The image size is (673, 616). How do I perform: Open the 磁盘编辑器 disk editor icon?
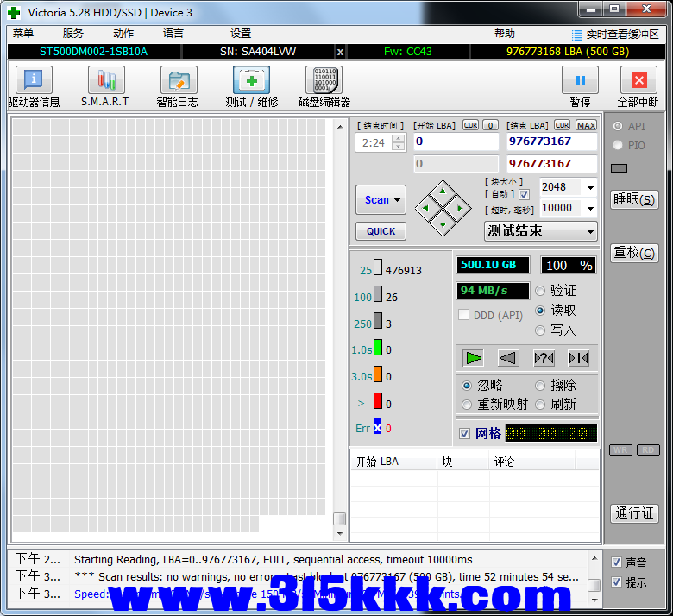click(324, 81)
